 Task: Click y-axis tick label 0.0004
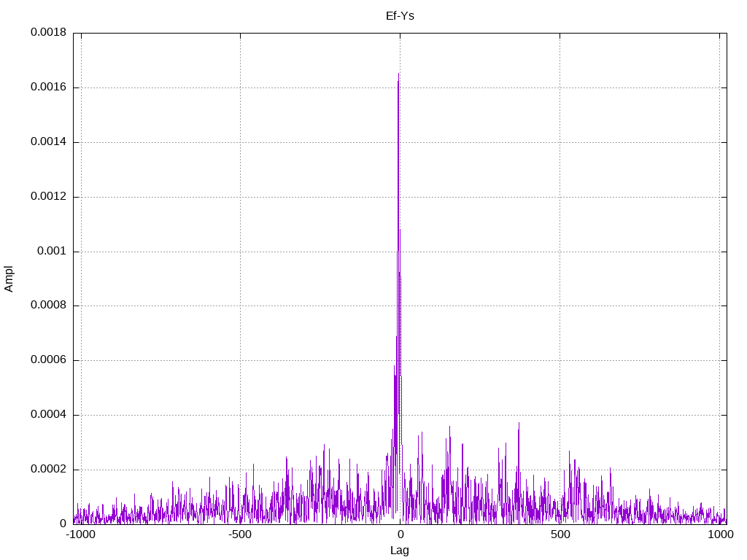pyautogui.click(x=49, y=415)
